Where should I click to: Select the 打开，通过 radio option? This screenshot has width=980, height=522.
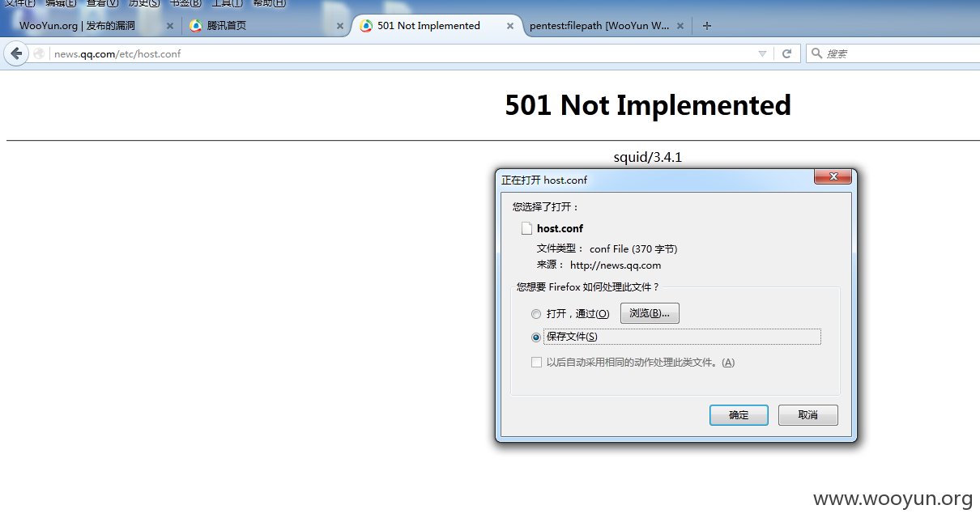click(x=536, y=314)
